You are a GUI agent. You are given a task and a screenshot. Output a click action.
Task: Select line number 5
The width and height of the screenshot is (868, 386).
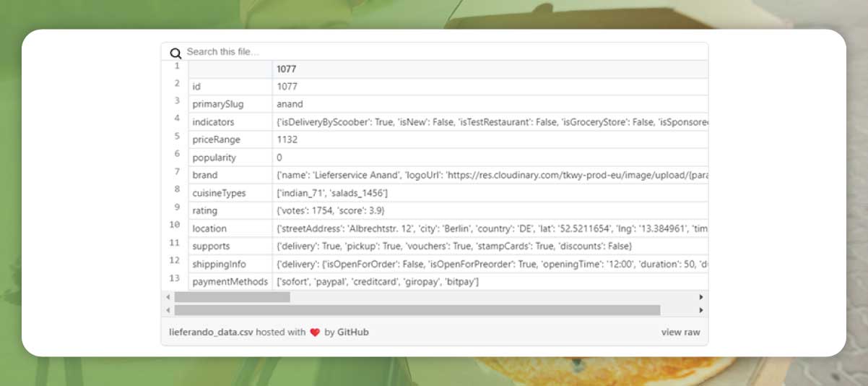pyautogui.click(x=176, y=137)
